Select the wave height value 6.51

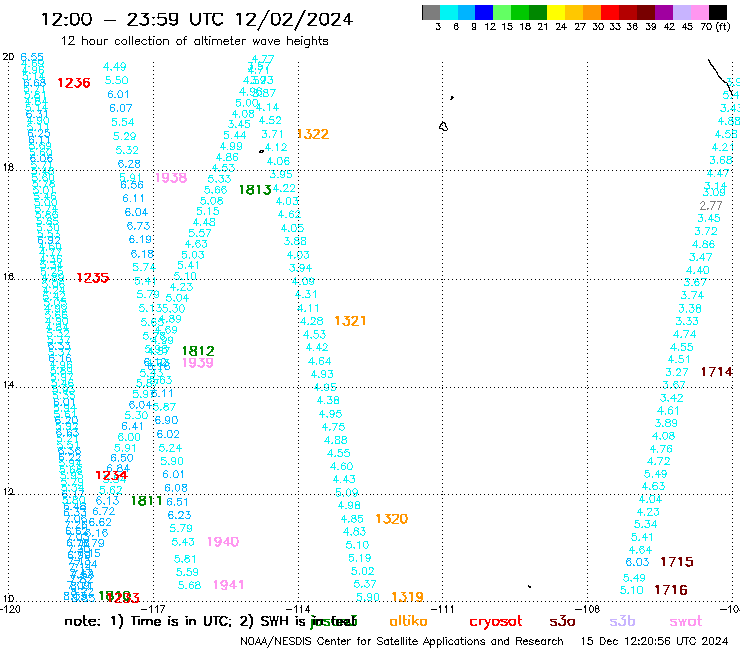tap(177, 502)
